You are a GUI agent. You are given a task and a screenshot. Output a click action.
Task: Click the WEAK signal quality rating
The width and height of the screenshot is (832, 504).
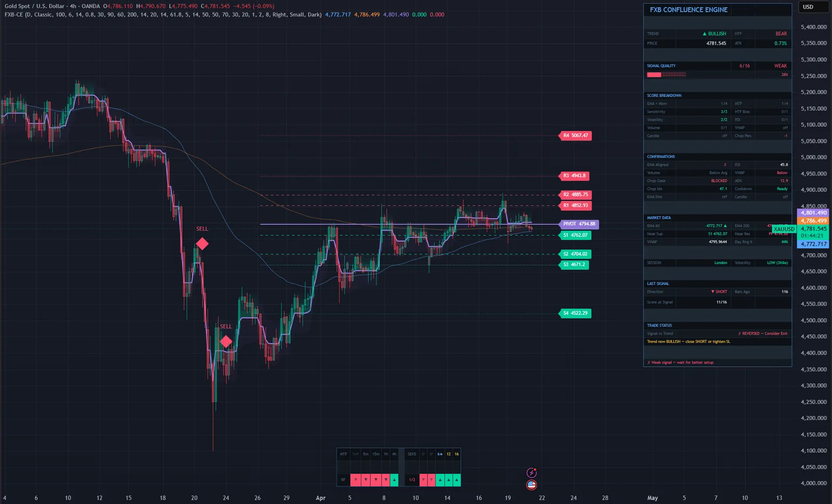(x=781, y=66)
